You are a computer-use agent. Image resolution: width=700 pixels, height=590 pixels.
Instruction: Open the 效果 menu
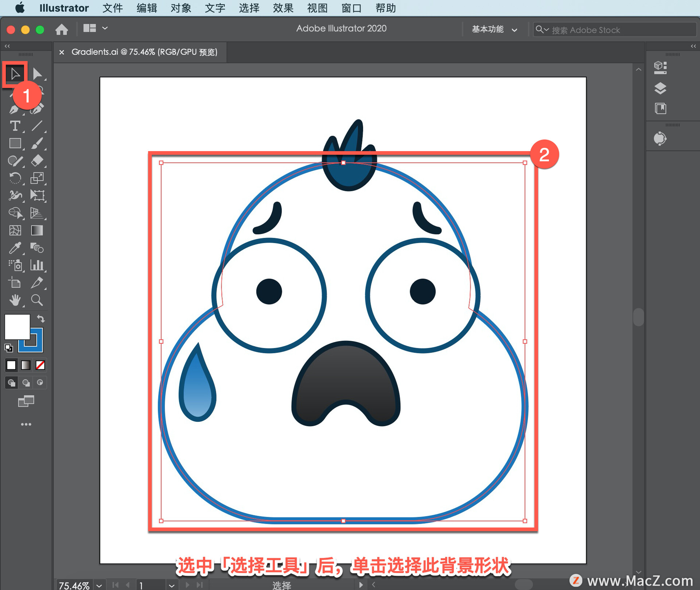283,8
